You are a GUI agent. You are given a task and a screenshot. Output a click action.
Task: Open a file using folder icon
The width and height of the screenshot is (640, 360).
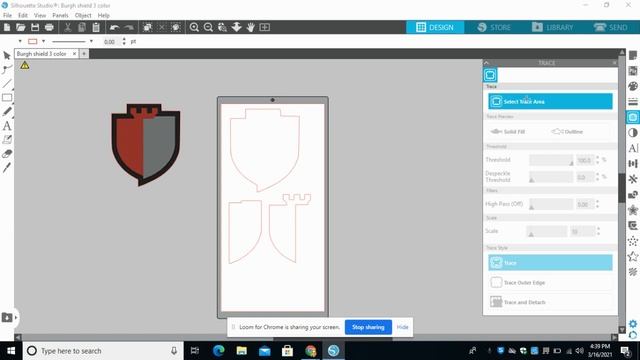pos(21,27)
